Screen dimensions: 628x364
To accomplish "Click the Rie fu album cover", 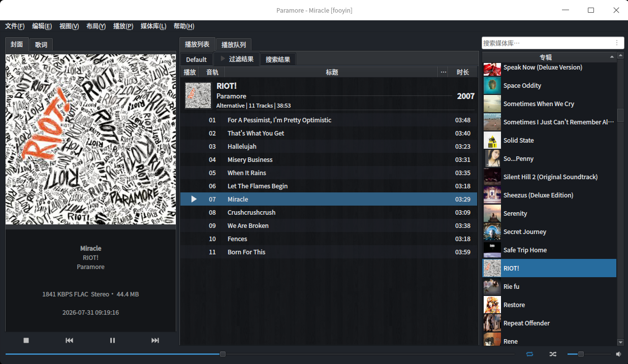I will [x=492, y=286].
